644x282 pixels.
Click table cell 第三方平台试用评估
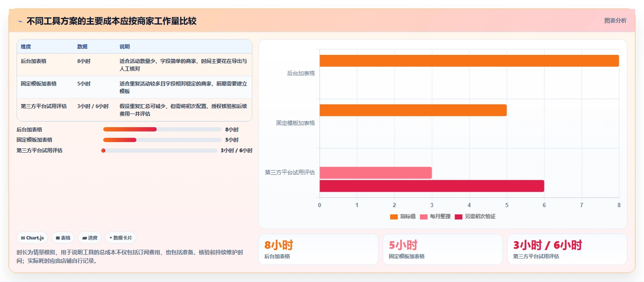[x=44, y=106]
